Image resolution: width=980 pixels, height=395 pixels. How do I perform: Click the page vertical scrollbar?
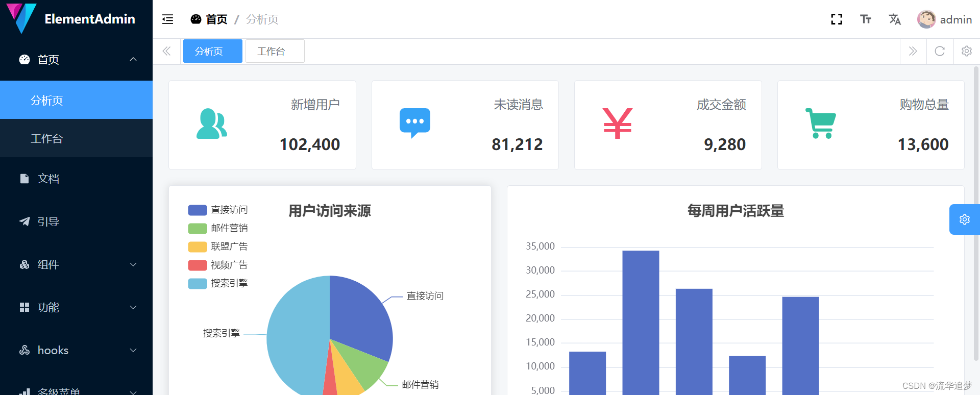point(976,214)
